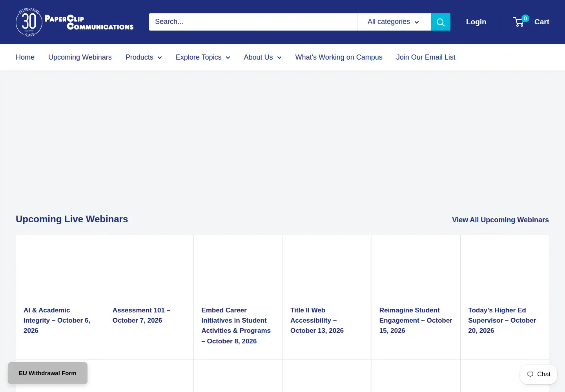
Task: Go to the Home page
Action: click(25, 57)
